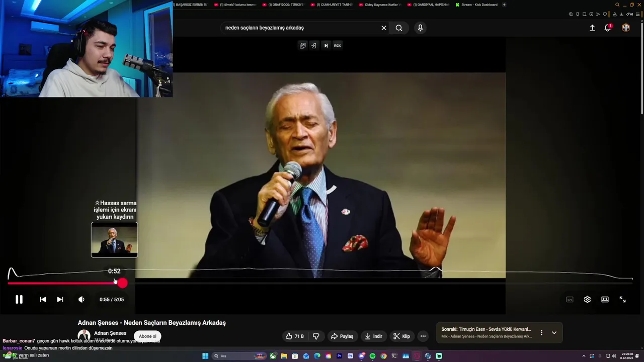Open a new browser tab

pos(504,5)
